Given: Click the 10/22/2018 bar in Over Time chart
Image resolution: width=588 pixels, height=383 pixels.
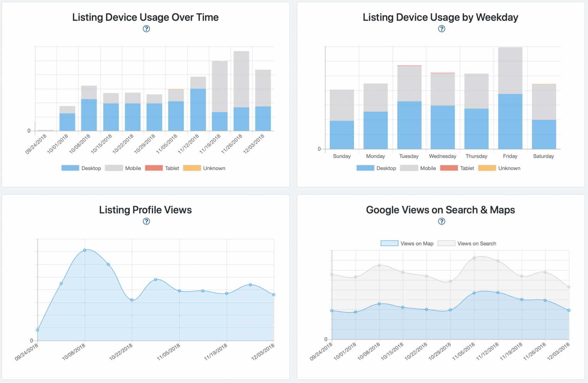Looking at the screenshot, I should click(x=133, y=112).
